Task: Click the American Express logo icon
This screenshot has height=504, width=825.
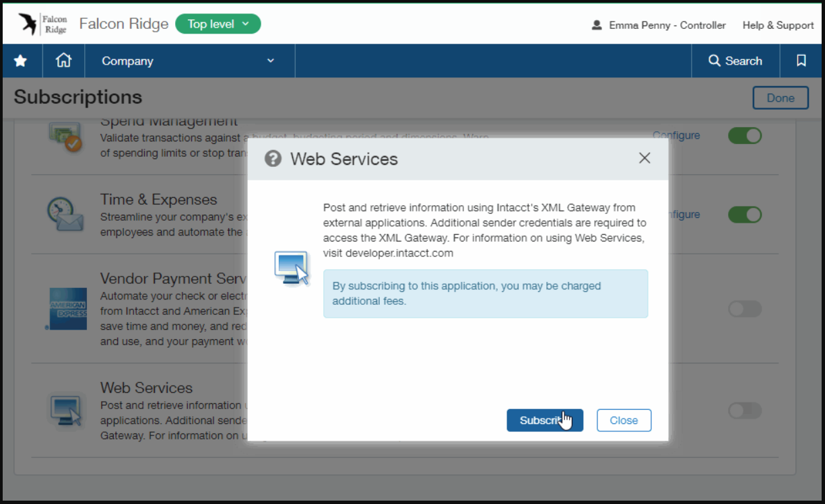Action: (69, 309)
